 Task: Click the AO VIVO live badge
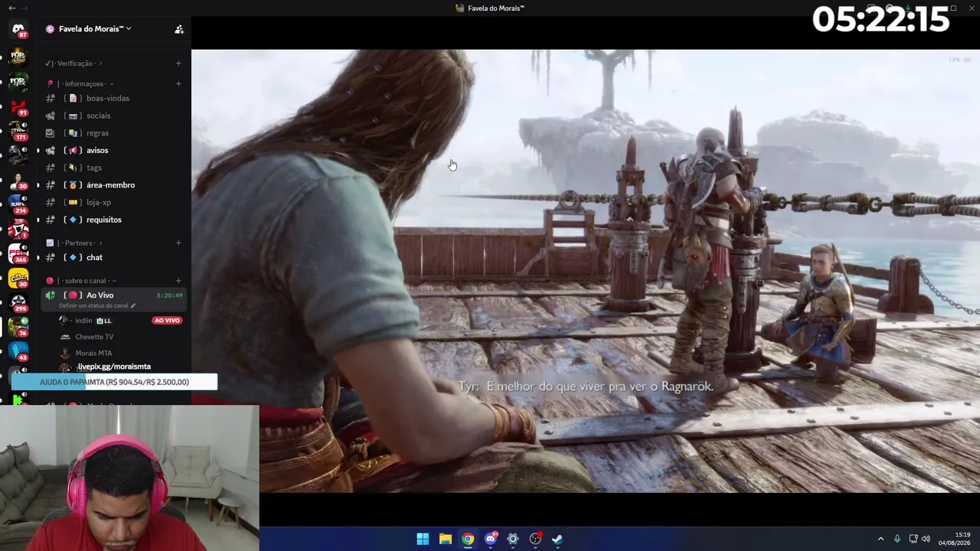167,321
